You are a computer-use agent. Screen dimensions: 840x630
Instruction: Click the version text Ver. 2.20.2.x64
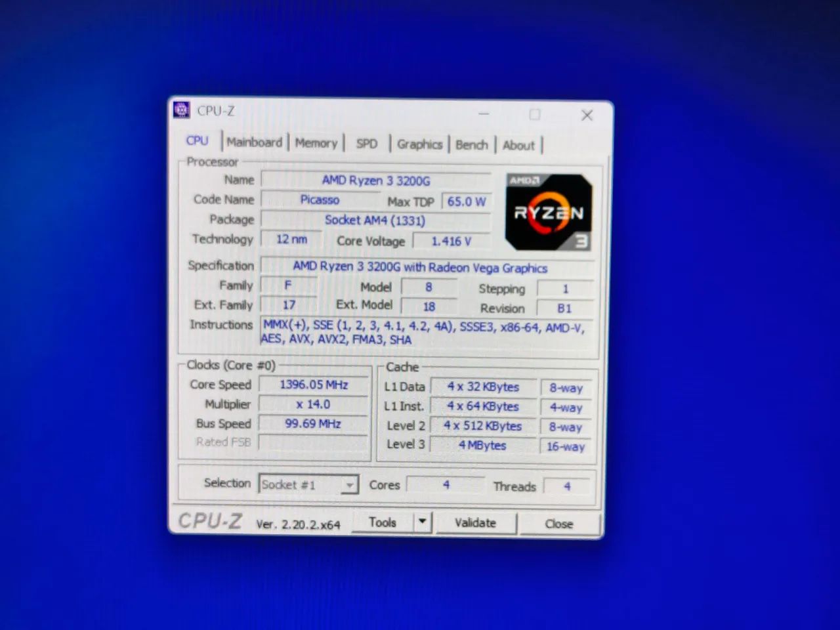point(298,524)
